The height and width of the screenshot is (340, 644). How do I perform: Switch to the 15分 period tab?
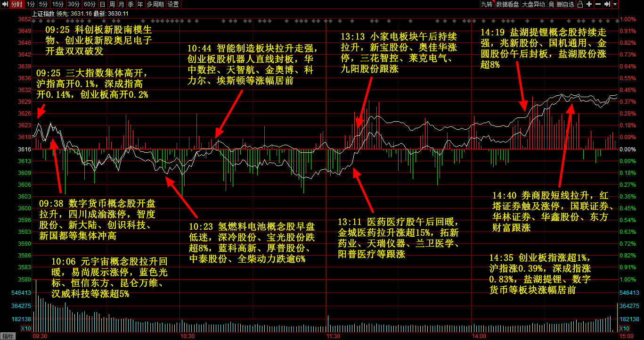click(x=57, y=4)
